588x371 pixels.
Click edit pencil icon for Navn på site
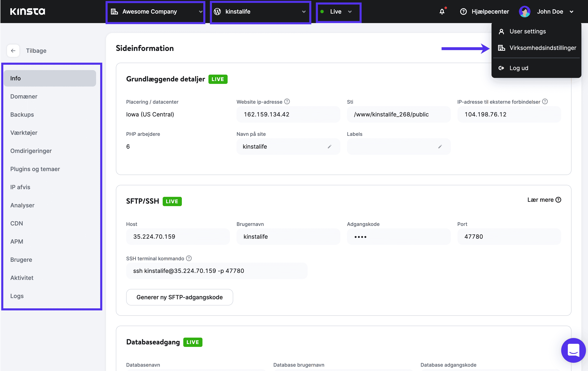point(329,147)
